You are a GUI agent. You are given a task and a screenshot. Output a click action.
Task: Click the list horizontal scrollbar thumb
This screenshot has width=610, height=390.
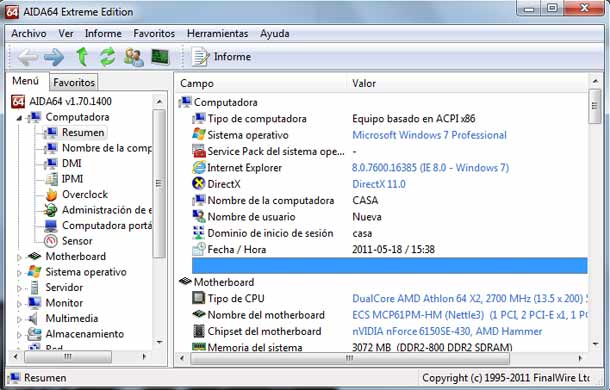[x=350, y=358]
